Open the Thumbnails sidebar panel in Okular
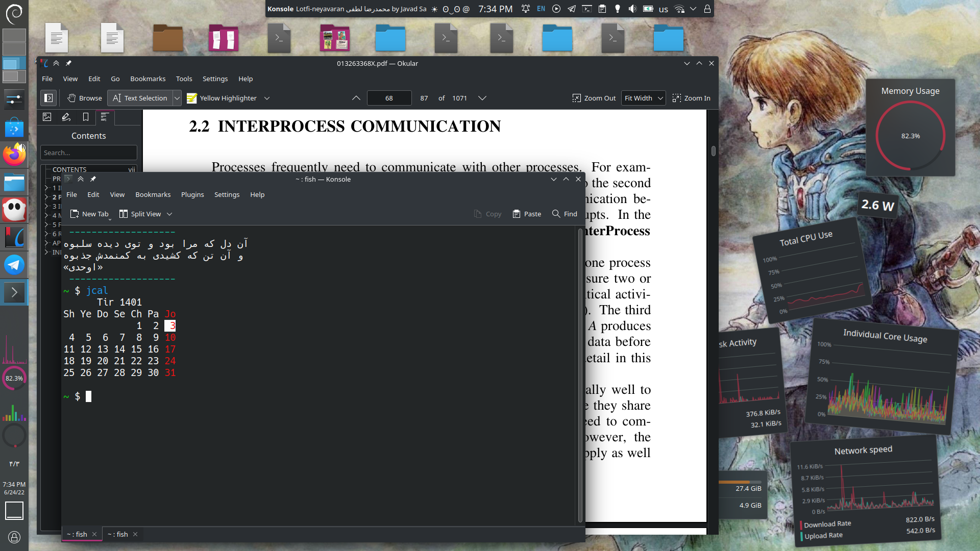980x551 pixels. tap(47, 117)
